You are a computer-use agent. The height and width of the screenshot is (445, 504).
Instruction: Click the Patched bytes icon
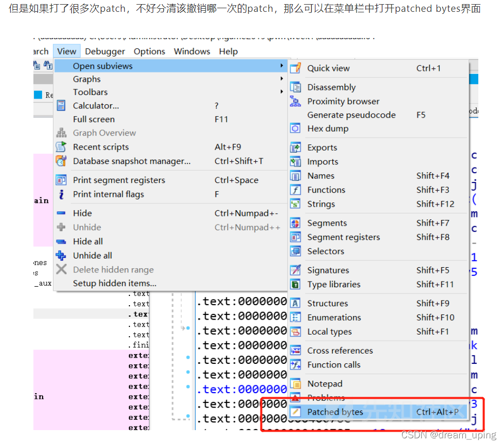295,412
